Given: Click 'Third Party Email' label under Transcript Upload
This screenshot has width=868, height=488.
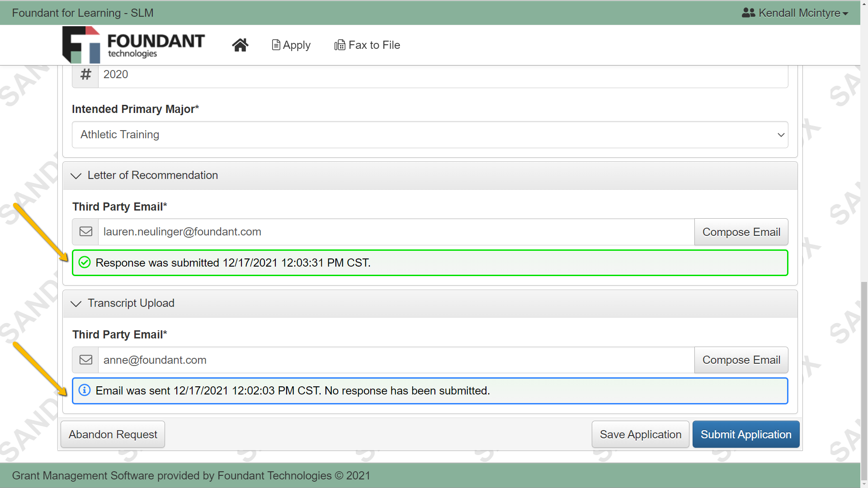Looking at the screenshot, I should pos(119,334).
